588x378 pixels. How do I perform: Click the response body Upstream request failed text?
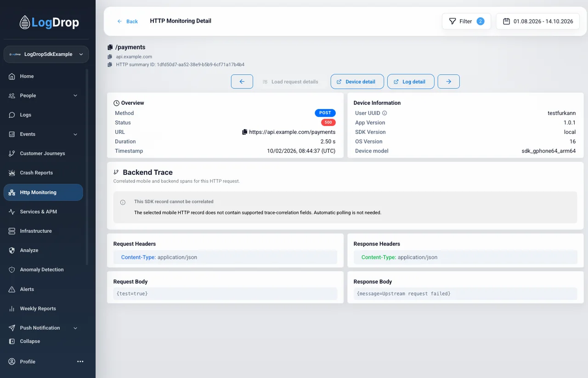point(404,293)
